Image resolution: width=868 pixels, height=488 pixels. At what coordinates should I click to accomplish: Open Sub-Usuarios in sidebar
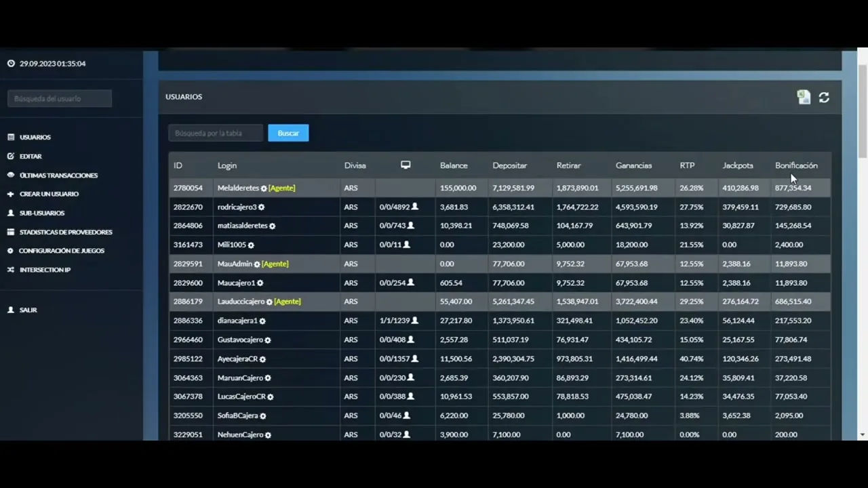(42, 213)
